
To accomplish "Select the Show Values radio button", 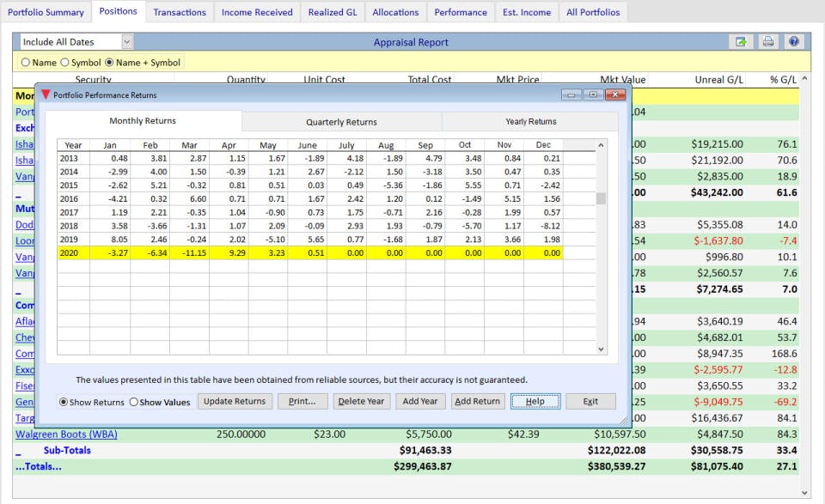I will 134,402.
